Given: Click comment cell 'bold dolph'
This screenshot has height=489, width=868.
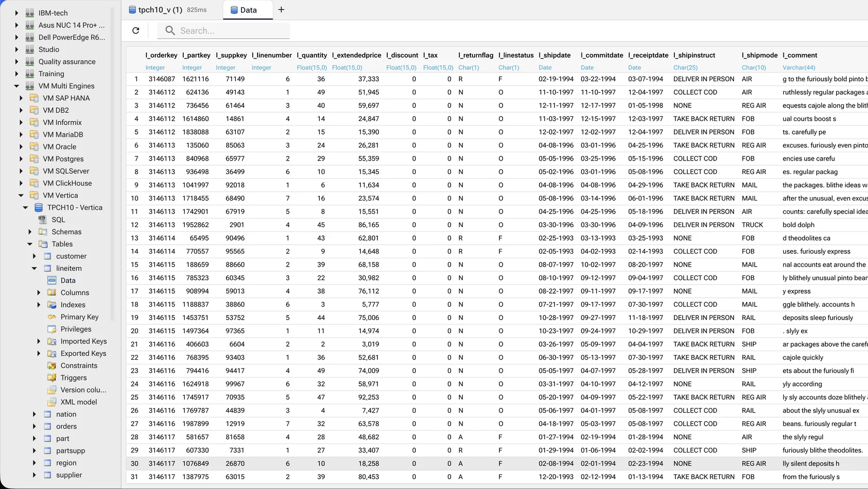Looking at the screenshot, I should pos(798,225).
